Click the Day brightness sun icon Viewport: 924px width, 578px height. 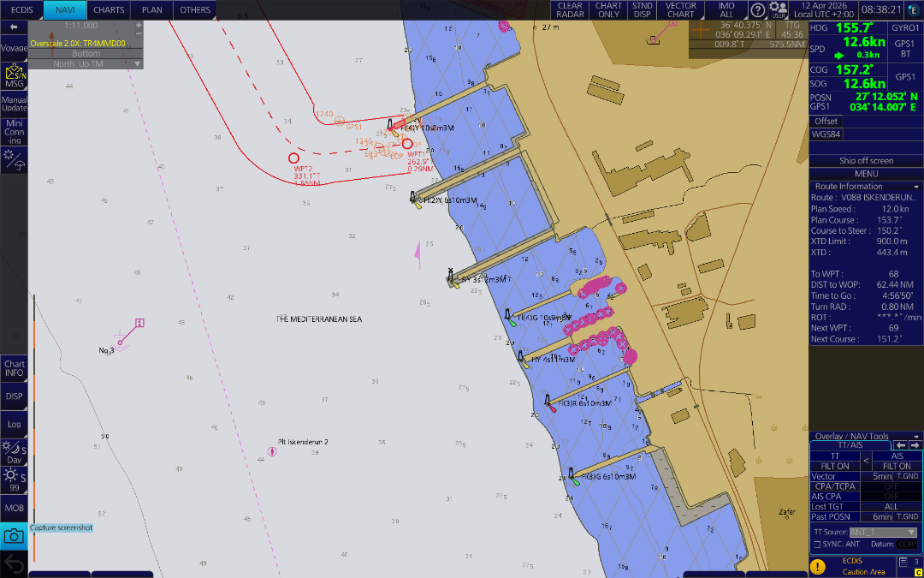click(x=14, y=452)
